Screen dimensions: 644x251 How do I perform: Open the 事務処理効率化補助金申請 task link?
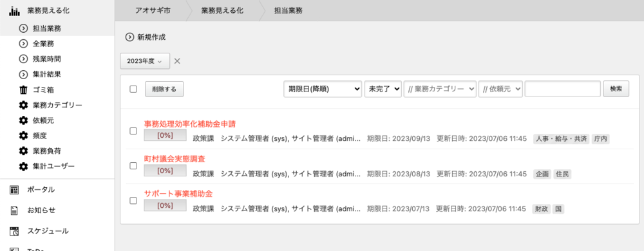coord(190,124)
